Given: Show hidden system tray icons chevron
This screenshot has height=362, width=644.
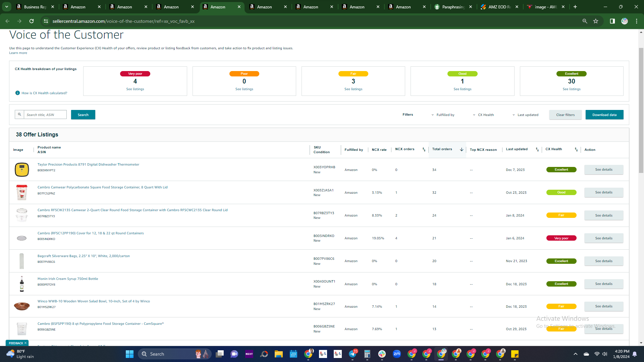Looking at the screenshot, I should pos(576,354).
